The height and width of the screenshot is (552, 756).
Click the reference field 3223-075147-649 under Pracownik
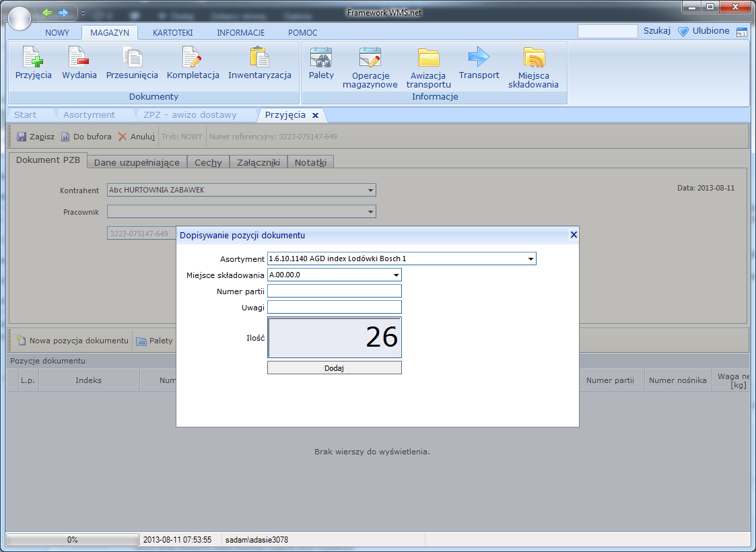pyautogui.click(x=141, y=234)
